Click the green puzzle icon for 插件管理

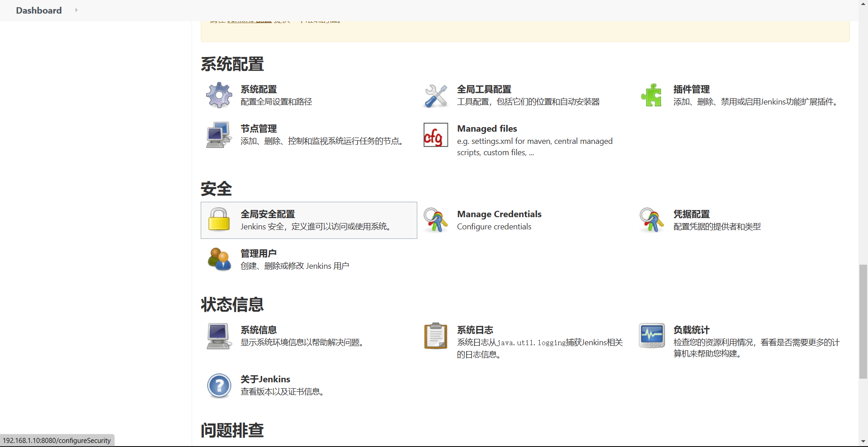(651, 95)
